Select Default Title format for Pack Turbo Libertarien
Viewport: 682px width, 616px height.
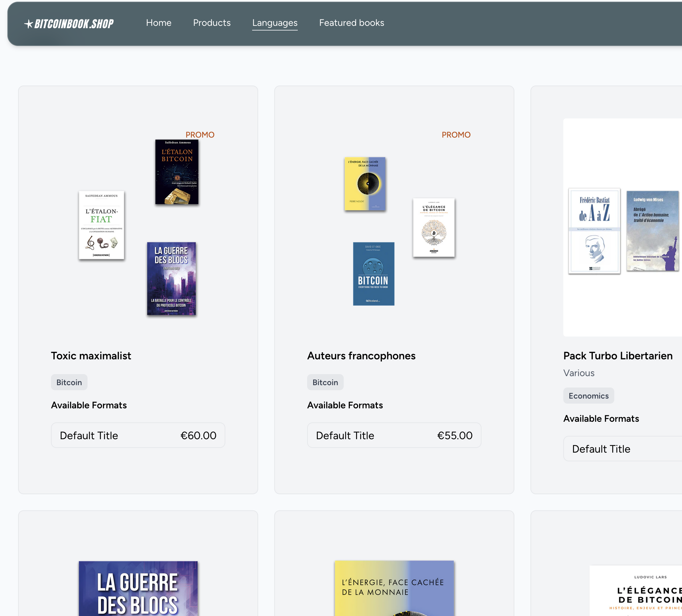pos(622,449)
